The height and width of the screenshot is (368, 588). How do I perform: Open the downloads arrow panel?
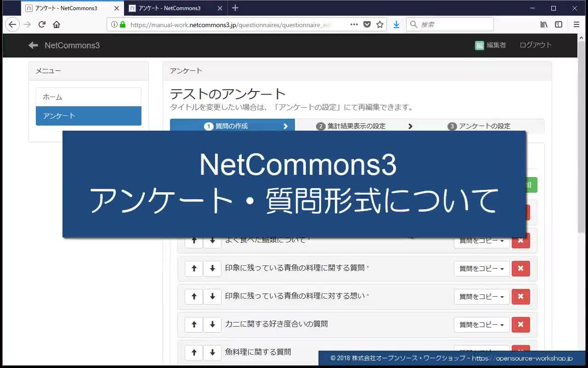[396, 25]
